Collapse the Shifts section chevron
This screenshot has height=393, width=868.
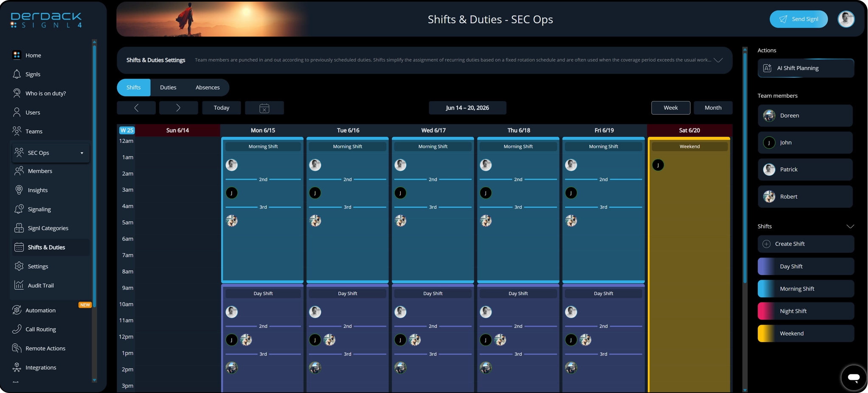coord(850,226)
